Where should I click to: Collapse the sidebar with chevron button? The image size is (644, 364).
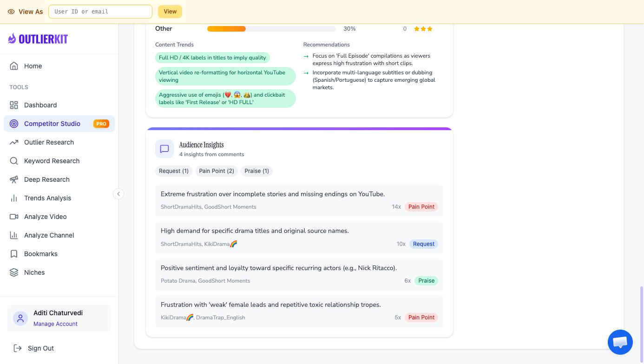[x=118, y=194]
